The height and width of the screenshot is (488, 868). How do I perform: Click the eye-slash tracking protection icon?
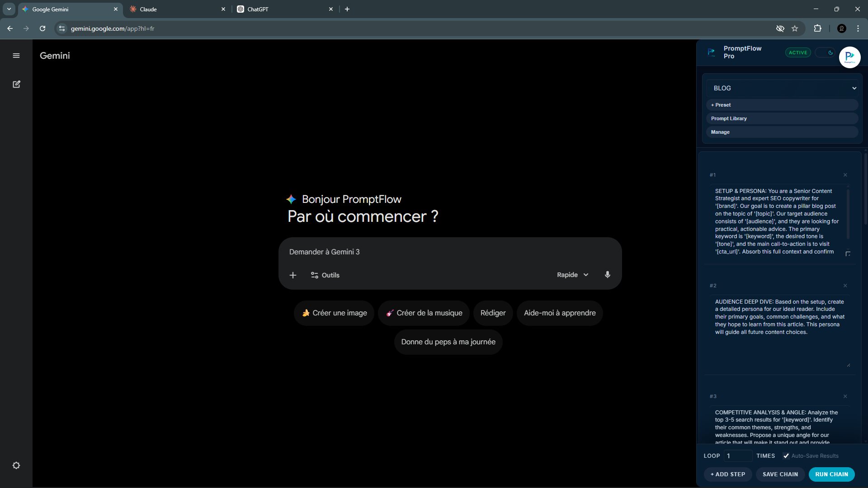(x=780, y=28)
